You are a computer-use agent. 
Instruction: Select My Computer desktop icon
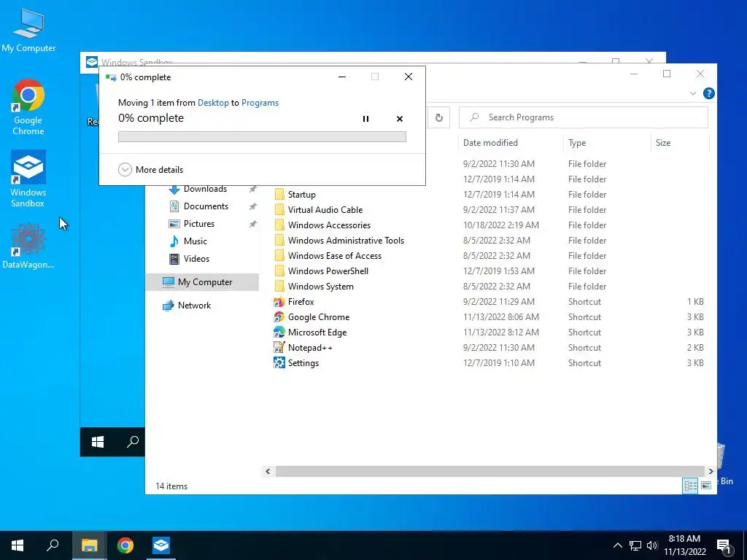pos(28,31)
